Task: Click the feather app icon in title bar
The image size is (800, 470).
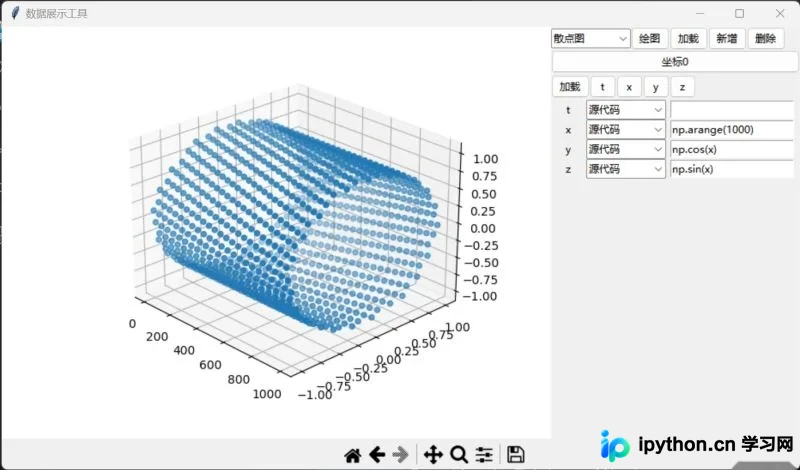Action: pyautogui.click(x=15, y=13)
